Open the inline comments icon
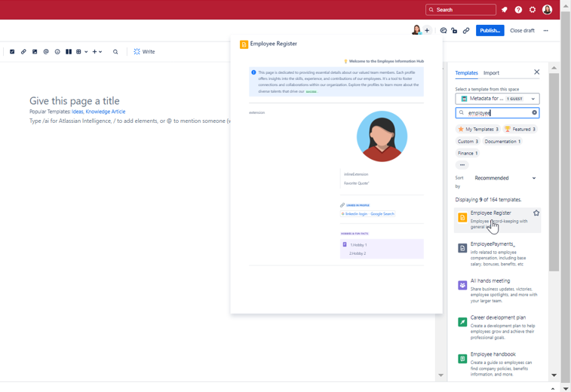 point(444,31)
